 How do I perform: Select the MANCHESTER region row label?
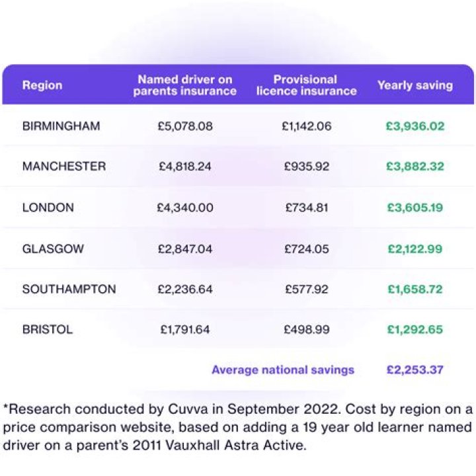pyautogui.click(x=63, y=167)
